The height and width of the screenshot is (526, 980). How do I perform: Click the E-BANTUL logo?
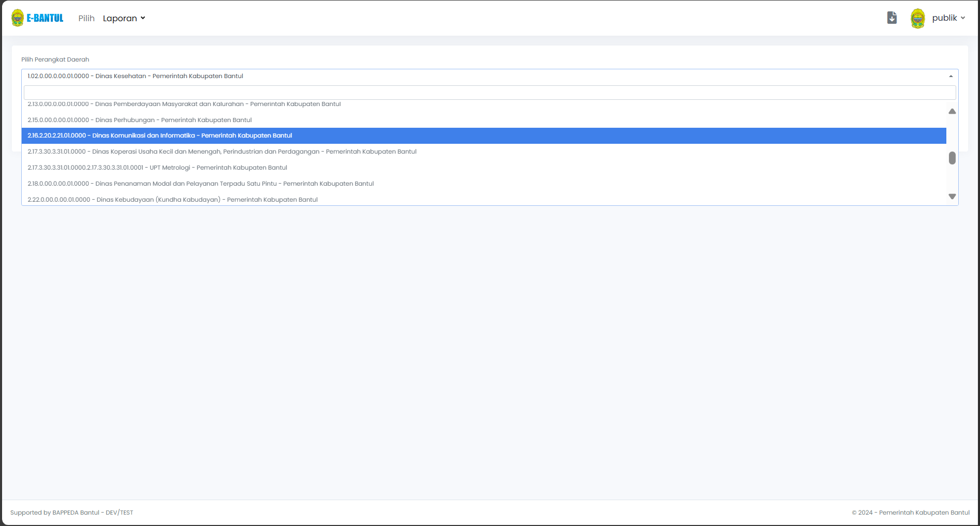pos(37,18)
